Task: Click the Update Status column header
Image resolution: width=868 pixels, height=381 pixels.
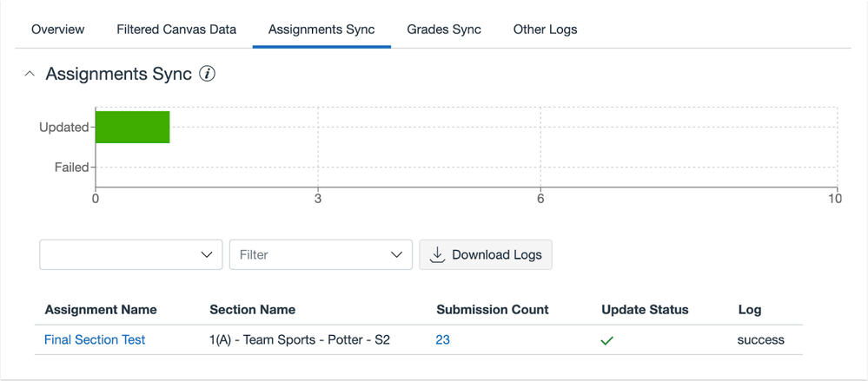Action: (645, 310)
